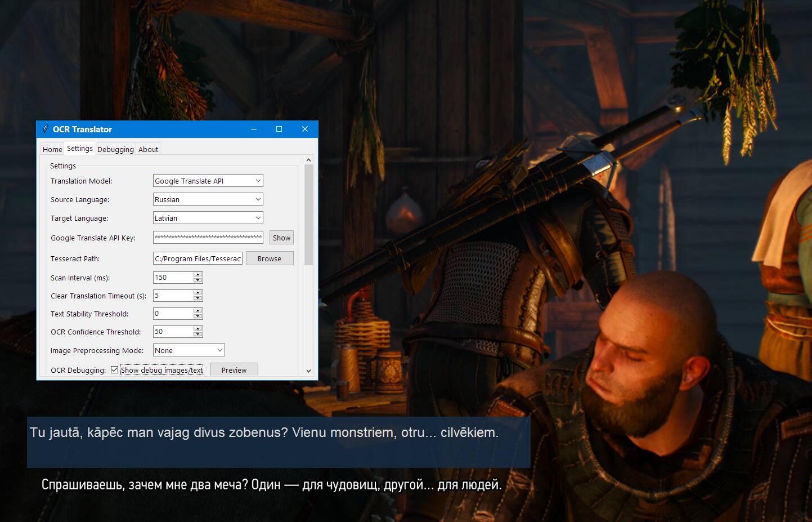Increase Clear Translation Timeout value
This screenshot has width=812, height=522.
click(198, 293)
